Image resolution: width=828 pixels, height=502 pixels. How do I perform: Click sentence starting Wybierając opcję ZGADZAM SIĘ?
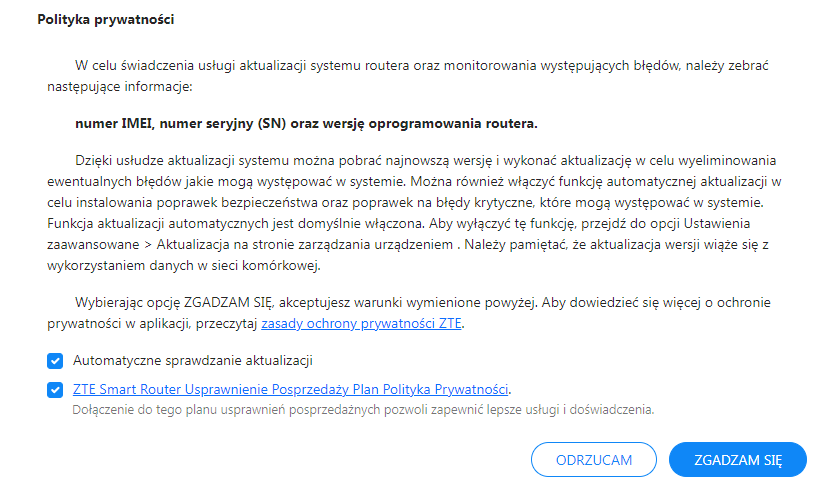tap(306, 302)
